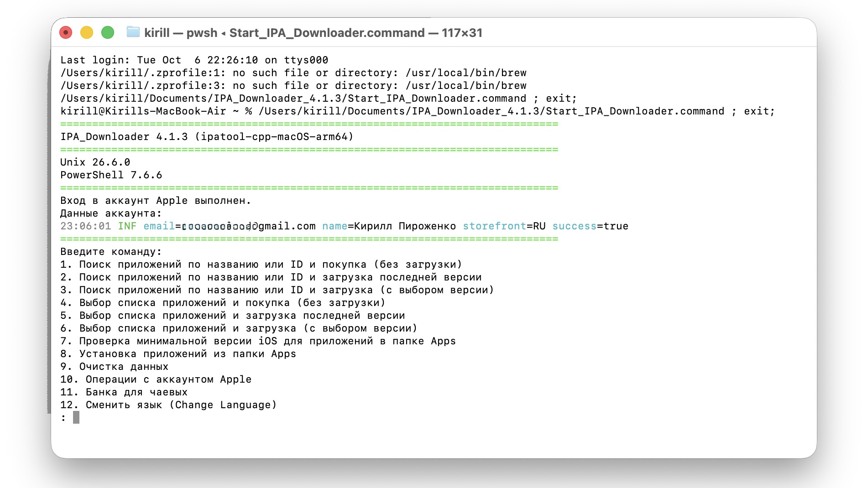Click the 'success=true' field
The height and width of the screenshot is (488, 868).
[x=591, y=226]
